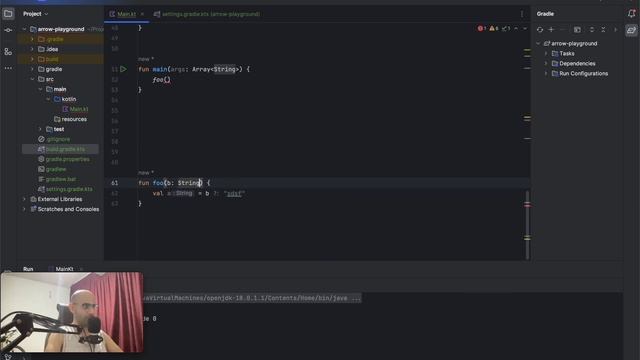Click the typo count indicator in editor
Screen dimensions: 640x360
tap(506, 29)
